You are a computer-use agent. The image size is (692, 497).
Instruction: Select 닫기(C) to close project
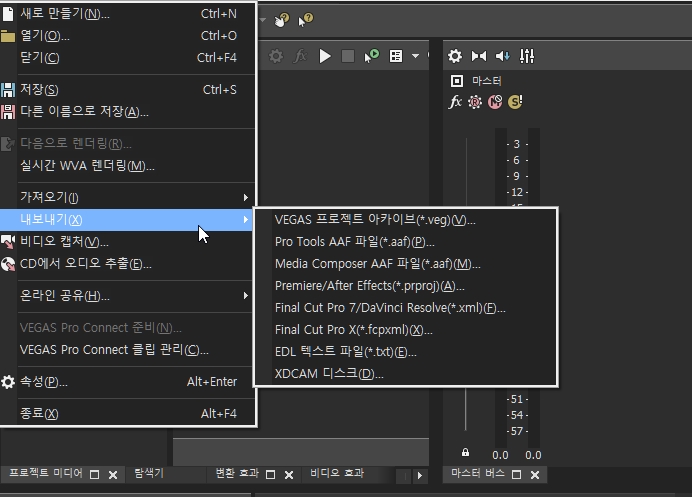128,58
